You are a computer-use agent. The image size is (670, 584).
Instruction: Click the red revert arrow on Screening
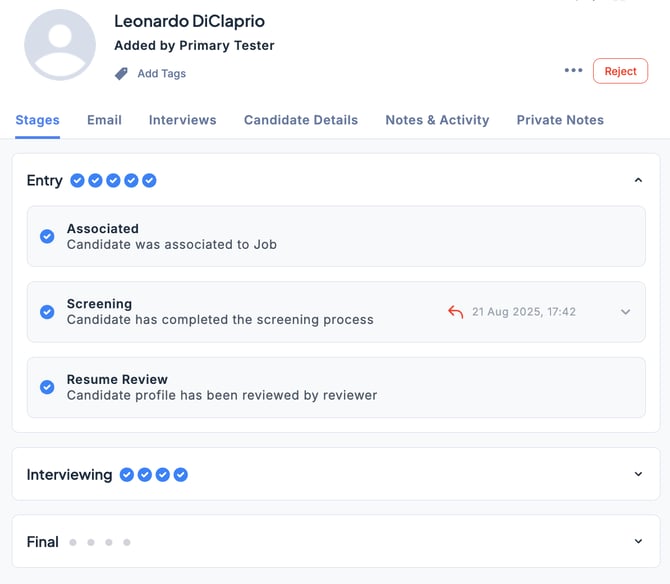pos(456,312)
